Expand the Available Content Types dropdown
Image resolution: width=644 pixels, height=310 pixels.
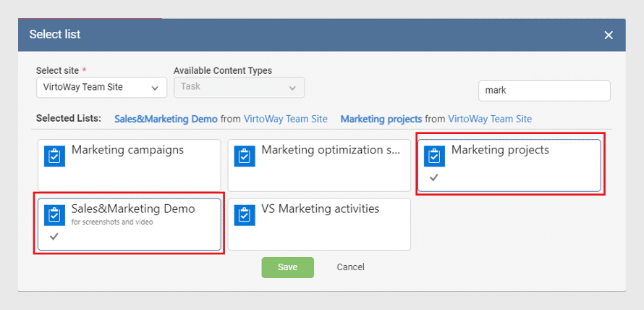[239, 87]
